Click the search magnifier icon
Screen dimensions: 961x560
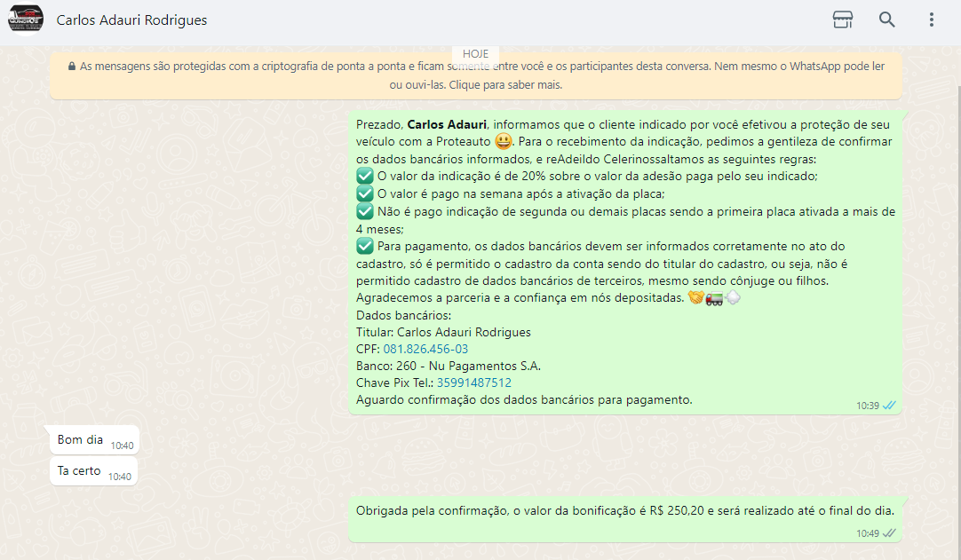[886, 20]
